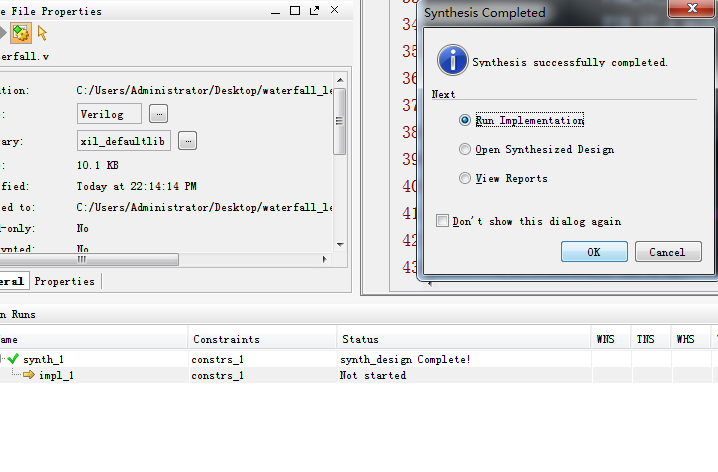Viewport: 718px width, 472px height.
Task: Open the browse button next to xil_defaultlib
Action: [x=187, y=141]
